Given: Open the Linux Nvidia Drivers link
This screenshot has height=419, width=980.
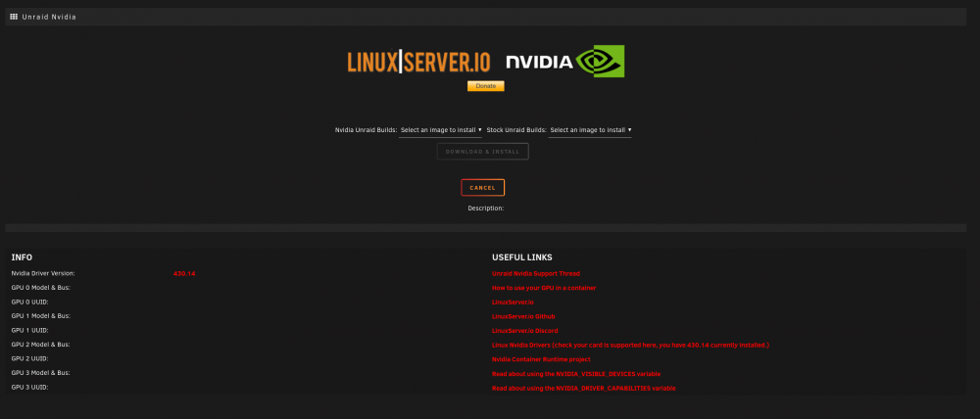Looking at the screenshot, I should tap(630, 345).
